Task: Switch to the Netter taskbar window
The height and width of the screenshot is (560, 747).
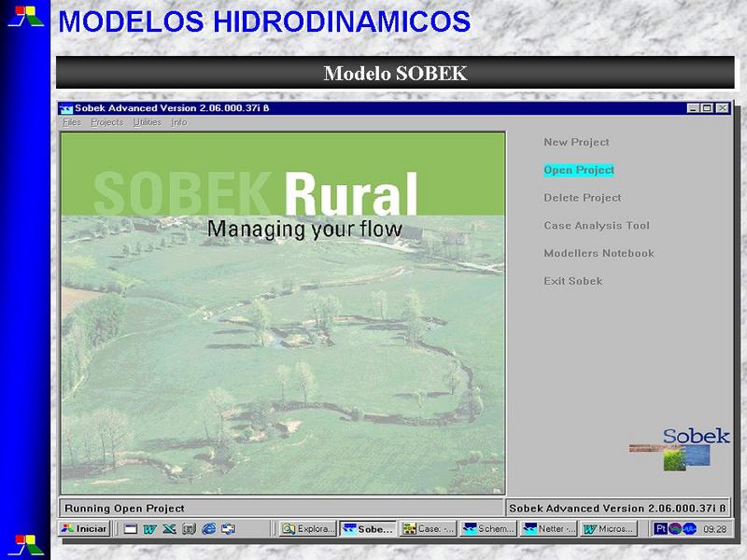Action: click(549, 528)
